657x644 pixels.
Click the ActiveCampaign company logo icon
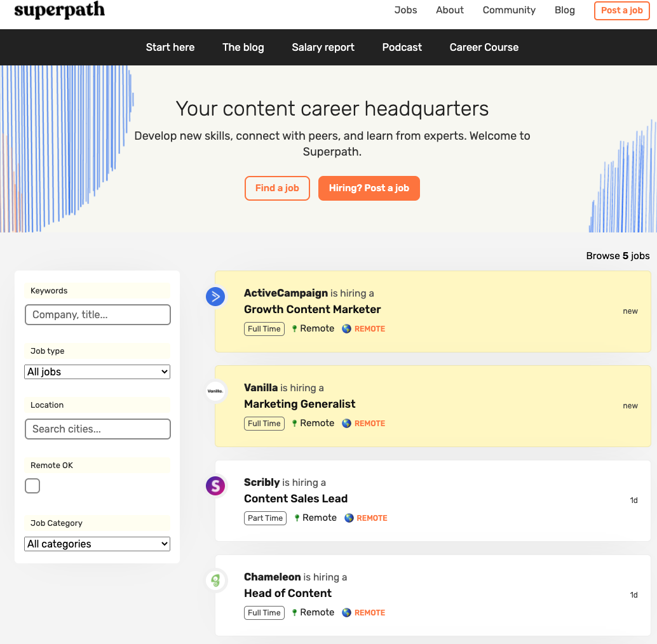tap(215, 297)
